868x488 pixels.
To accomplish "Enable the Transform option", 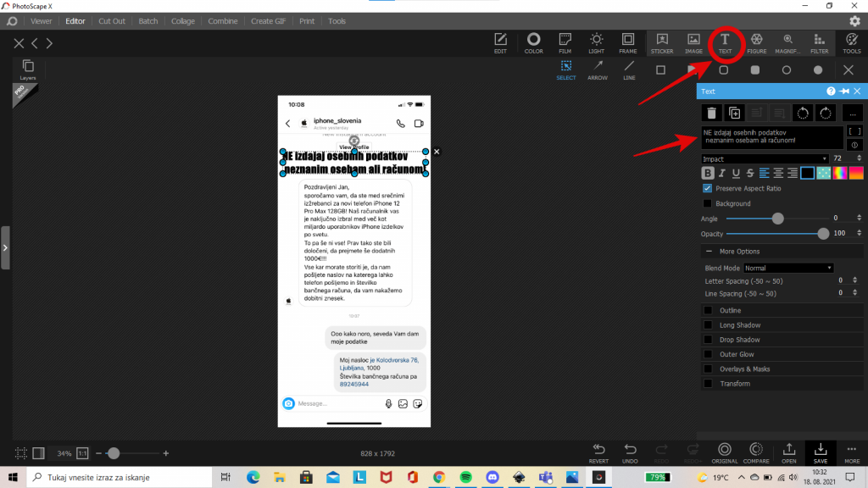I will coord(708,384).
